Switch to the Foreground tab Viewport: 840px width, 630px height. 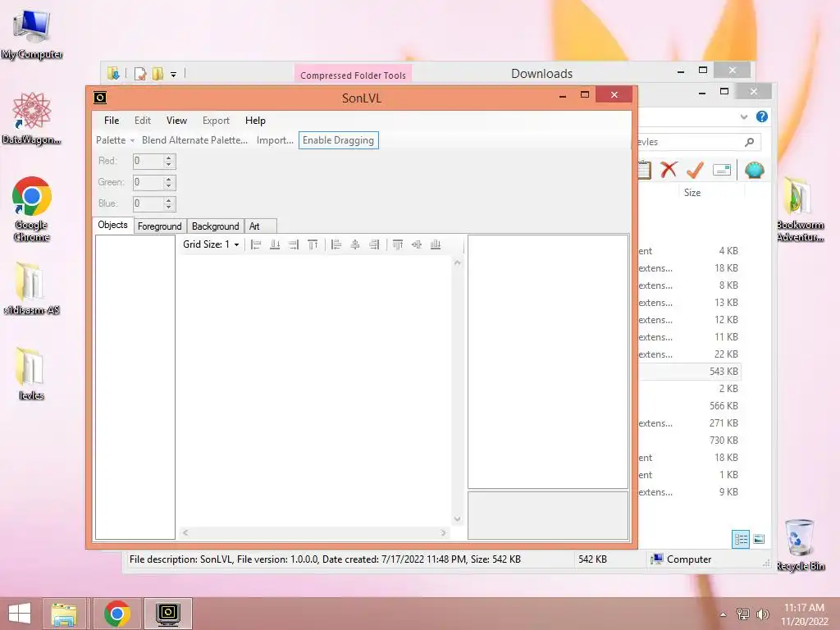point(160,226)
